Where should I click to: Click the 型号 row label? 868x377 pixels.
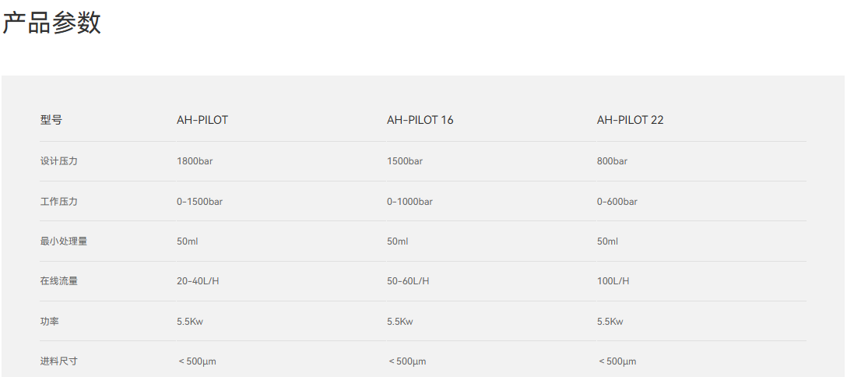pos(51,120)
